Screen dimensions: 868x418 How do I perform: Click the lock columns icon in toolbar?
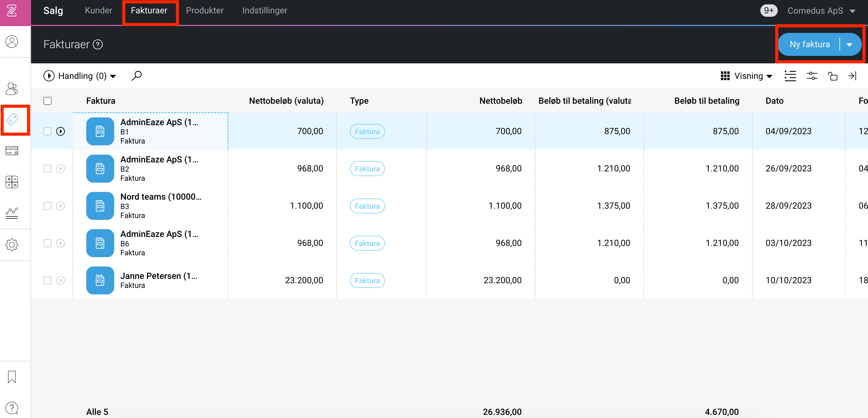(x=832, y=76)
